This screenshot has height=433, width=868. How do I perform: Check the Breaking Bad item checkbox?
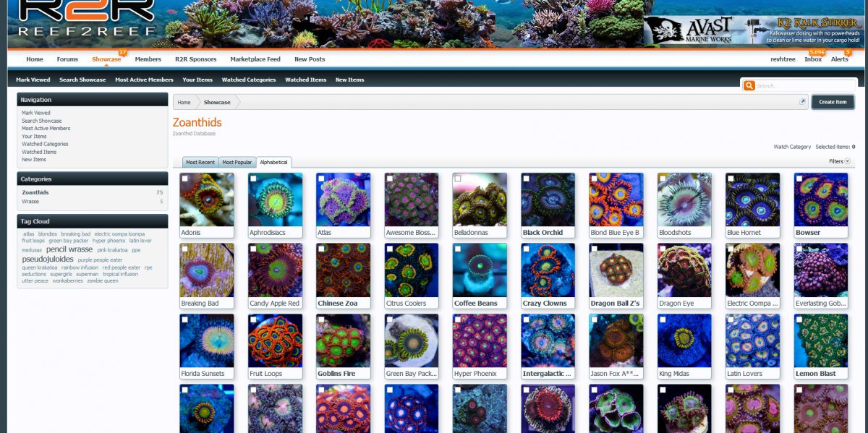coord(185,249)
